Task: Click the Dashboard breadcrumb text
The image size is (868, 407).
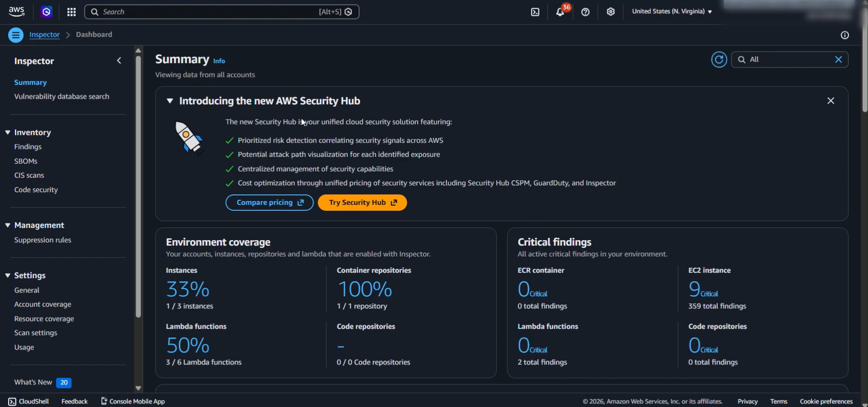Action: click(94, 35)
